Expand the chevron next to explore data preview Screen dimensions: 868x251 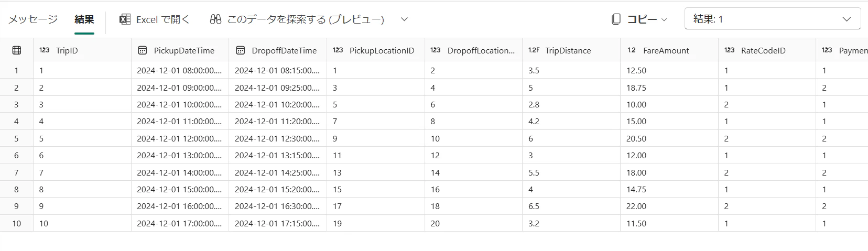pos(404,19)
